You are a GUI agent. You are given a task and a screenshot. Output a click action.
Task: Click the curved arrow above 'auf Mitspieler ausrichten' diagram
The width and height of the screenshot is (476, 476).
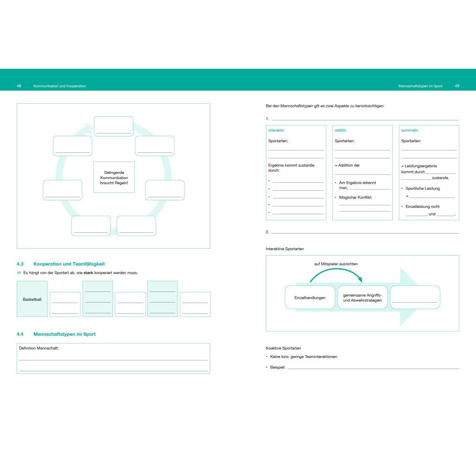336,275
